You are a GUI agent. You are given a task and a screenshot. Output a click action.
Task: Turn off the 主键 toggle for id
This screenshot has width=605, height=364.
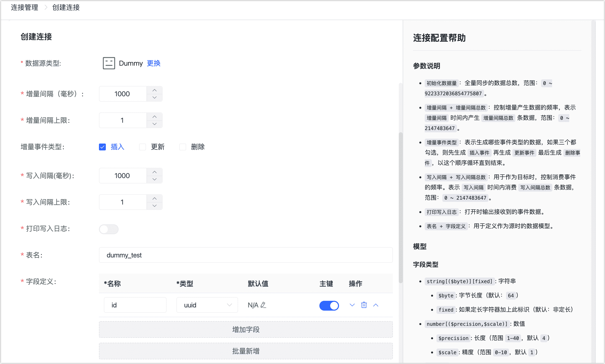pos(329,305)
